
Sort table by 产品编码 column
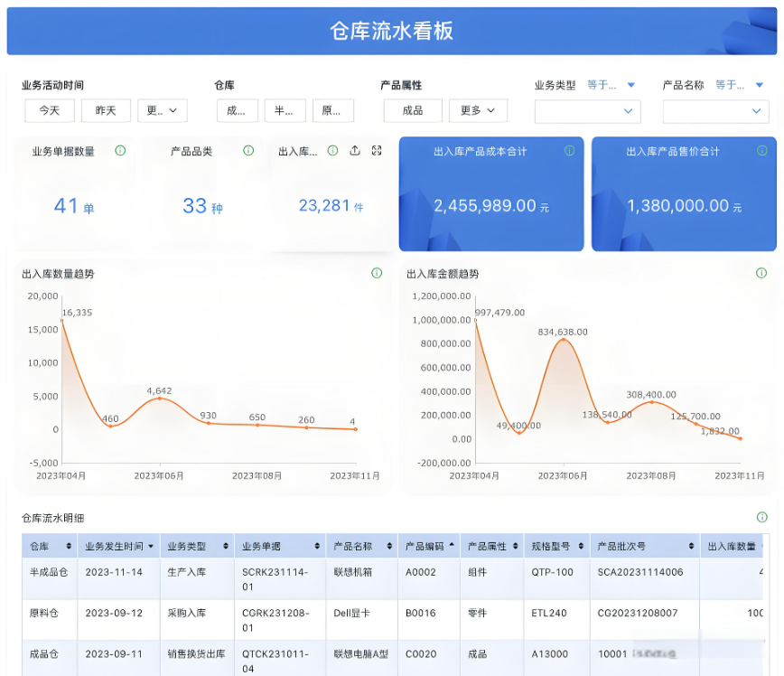(452, 544)
